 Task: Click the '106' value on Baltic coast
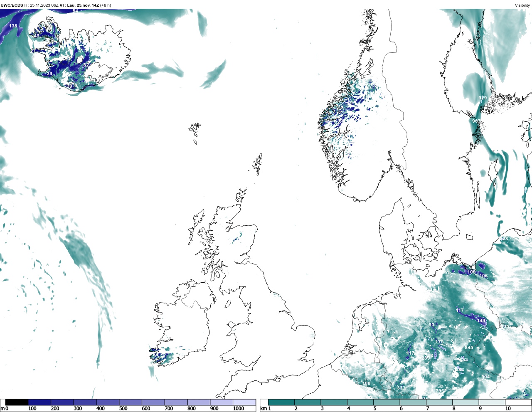coord(483,276)
